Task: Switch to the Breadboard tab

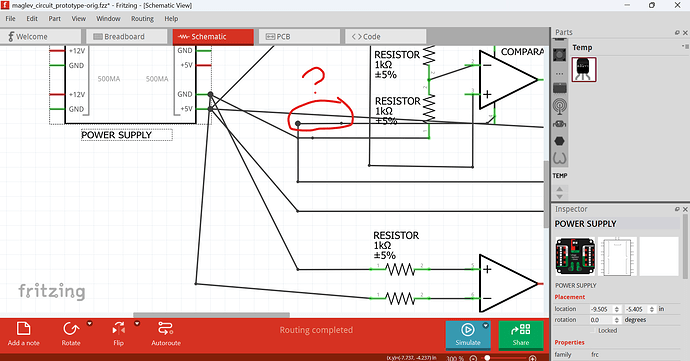Action: [x=126, y=37]
